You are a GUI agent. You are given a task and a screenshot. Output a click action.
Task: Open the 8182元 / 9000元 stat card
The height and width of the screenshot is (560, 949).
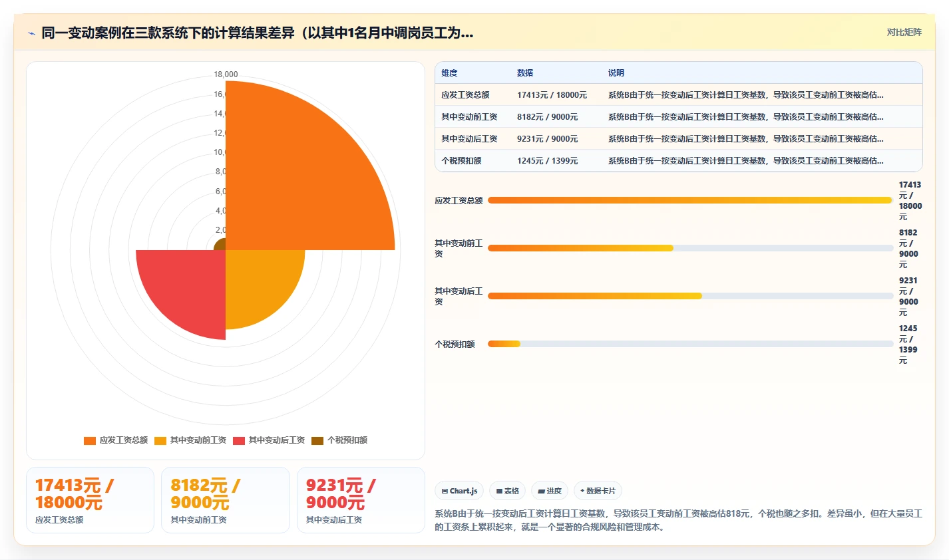[x=226, y=500]
